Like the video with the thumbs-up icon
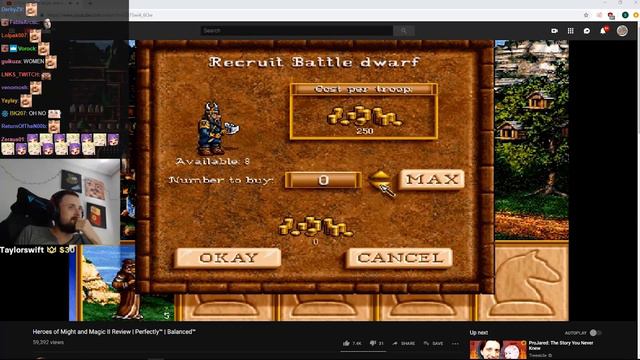The height and width of the screenshot is (360, 640). [x=347, y=343]
